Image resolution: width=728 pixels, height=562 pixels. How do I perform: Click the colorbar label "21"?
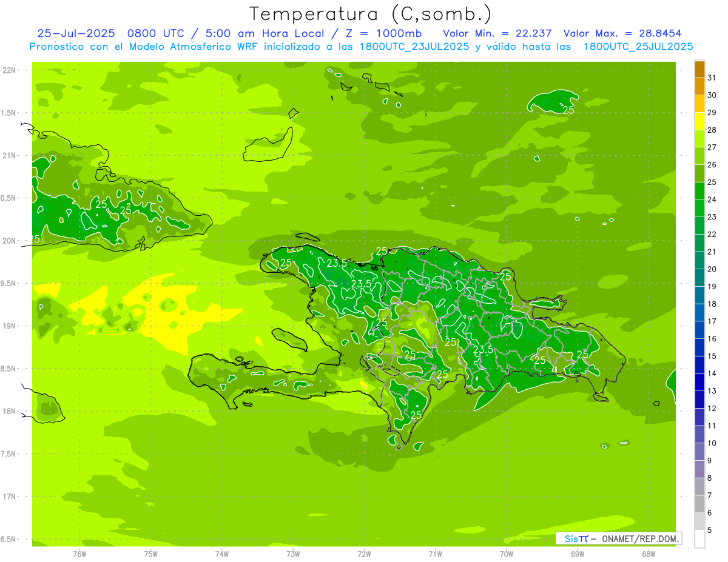pos(712,252)
